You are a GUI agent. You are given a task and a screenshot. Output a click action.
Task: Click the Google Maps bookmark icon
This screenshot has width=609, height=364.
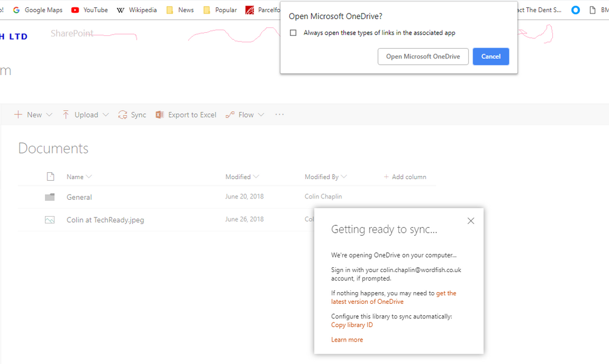[x=16, y=10]
